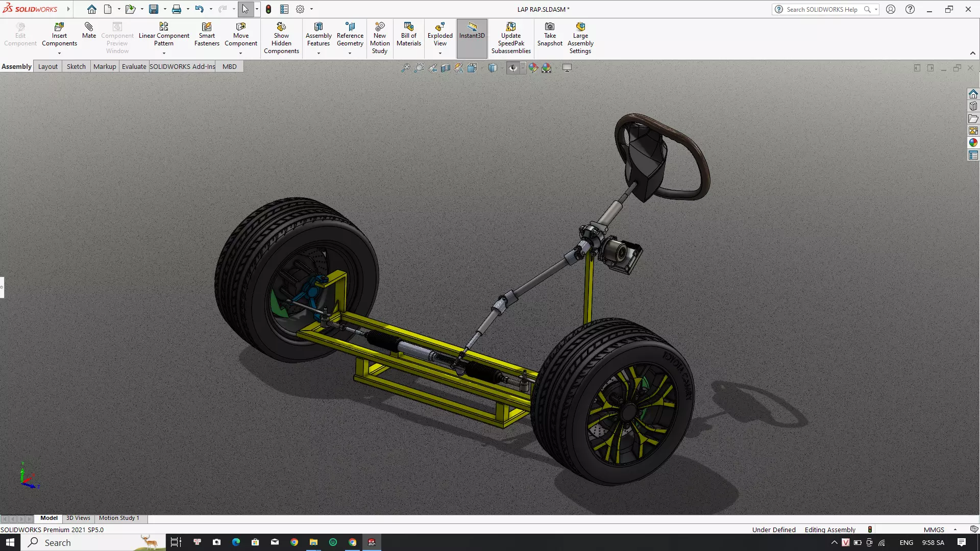The width and height of the screenshot is (980, 551).
Task: Click the Print icon
Action: pos(177,9)
